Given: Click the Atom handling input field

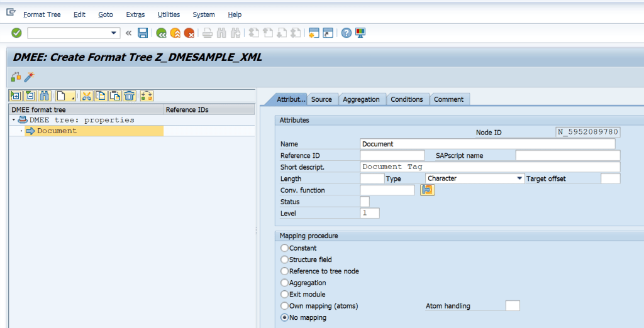Looking at the screenshot, I should [513, 306].
